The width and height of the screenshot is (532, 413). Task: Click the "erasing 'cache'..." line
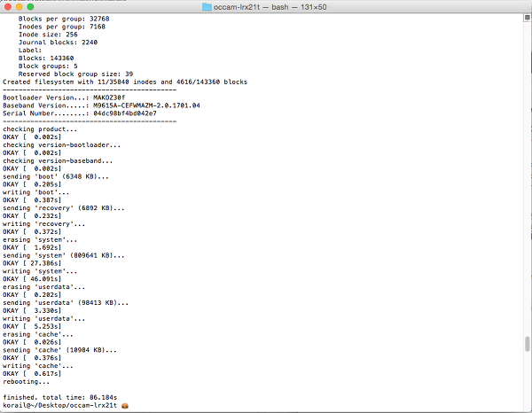(38, 334)
